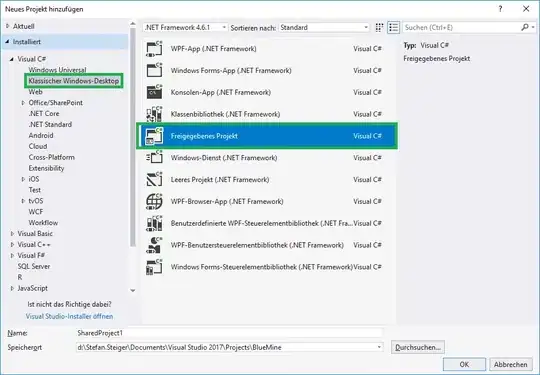Expand the Office/SharePoint node
540x375 pixels.
[x=23, y=103]
